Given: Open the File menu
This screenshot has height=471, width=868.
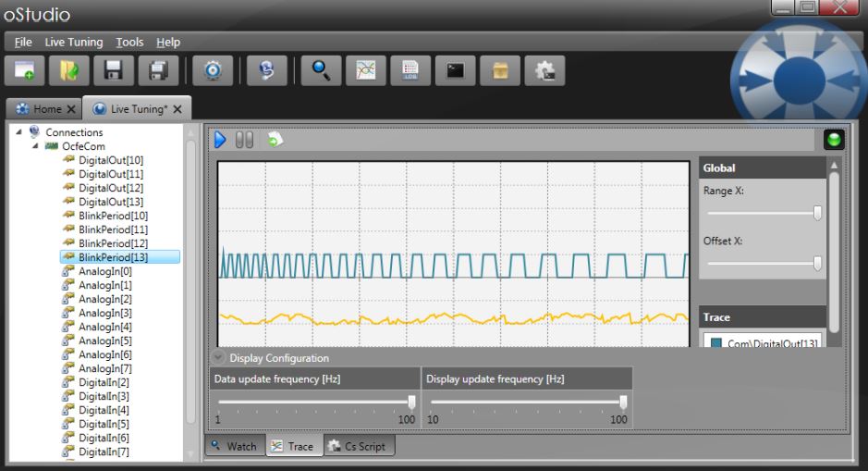Looking at the screenshot, I should coord(23,43).
